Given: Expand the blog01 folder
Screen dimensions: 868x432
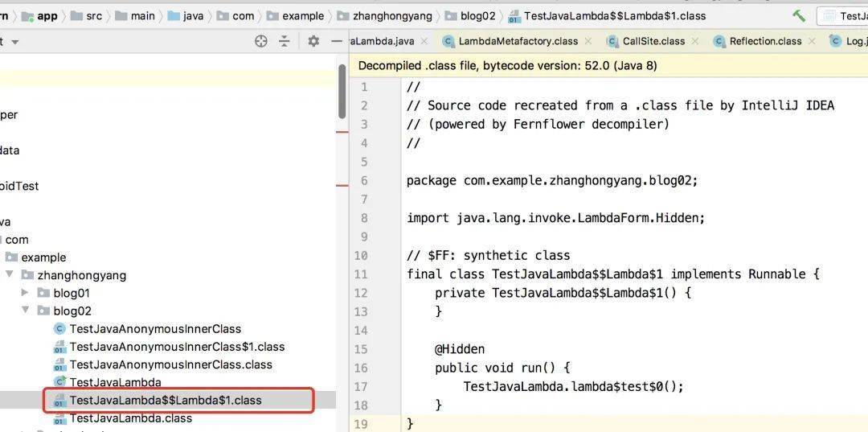Looking at the screenshot, I should coord(25,293).
